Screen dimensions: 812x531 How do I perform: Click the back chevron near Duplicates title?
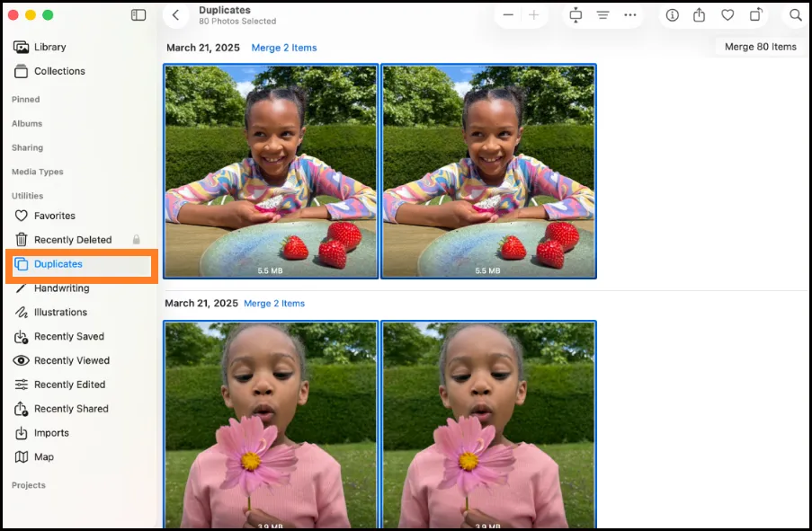click(175, 14)
